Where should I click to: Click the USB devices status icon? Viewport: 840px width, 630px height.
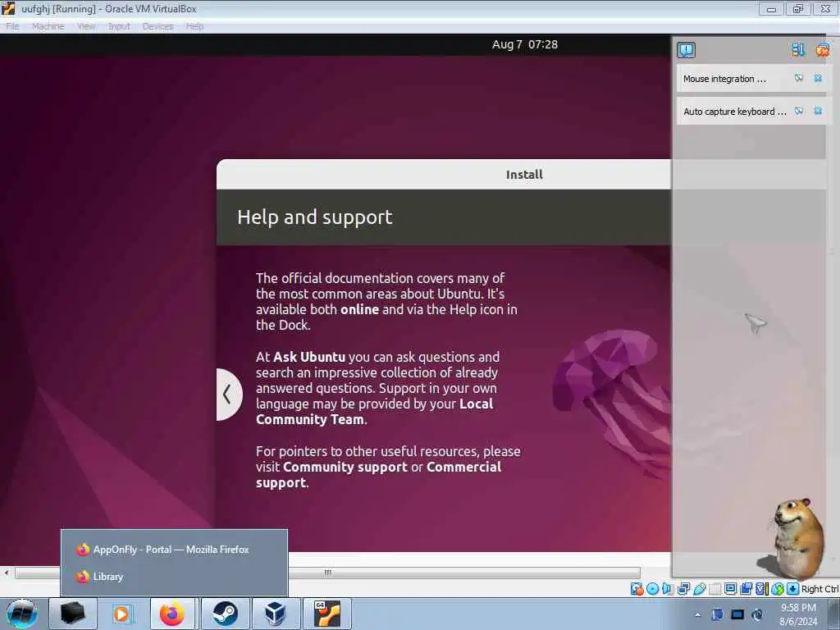click(x=699, y=589)
